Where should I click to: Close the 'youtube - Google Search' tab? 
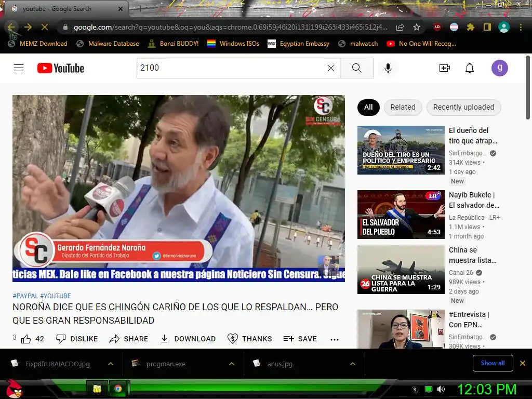(121, 9)
